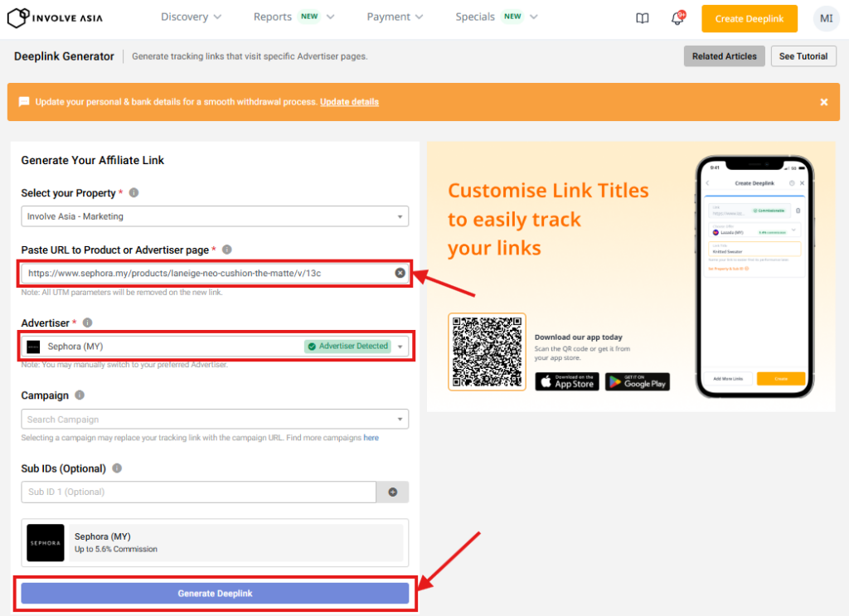Click the Involve Asia logo
The height and width of the screenshot is (616, 849).
pos(56,17)
